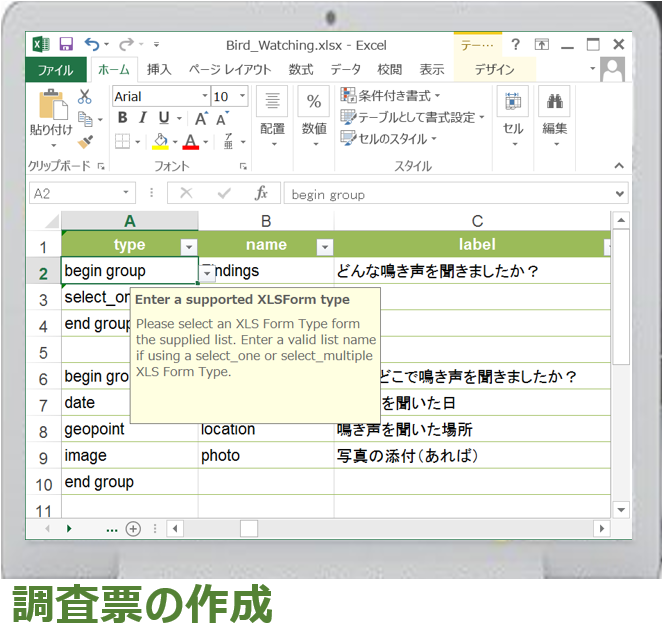
Task: Click the Redo arrow icon
Action: click(126, 44)
